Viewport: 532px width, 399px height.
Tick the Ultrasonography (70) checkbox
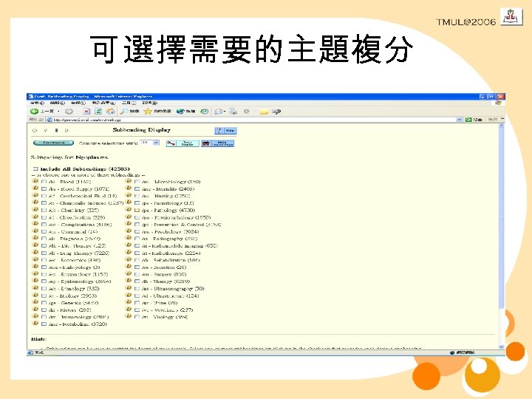click(x=137, y=289)
